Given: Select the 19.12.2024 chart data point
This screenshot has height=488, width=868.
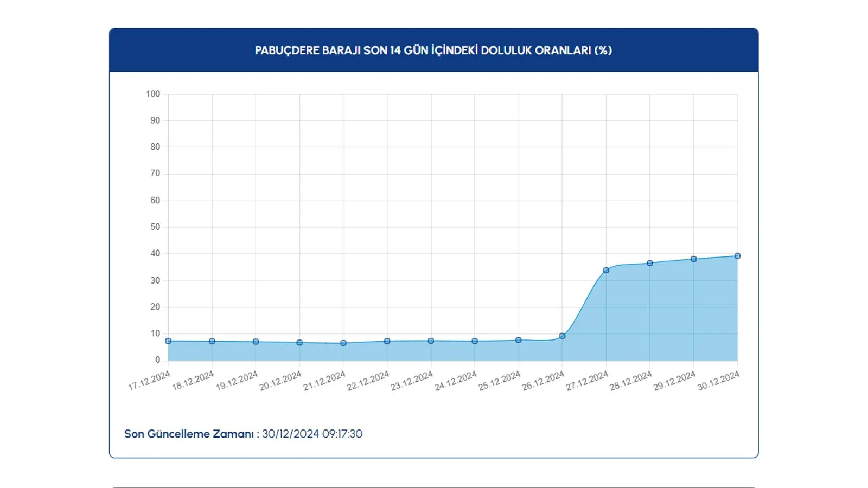Looking at the screenshot, I should point(256,342).
